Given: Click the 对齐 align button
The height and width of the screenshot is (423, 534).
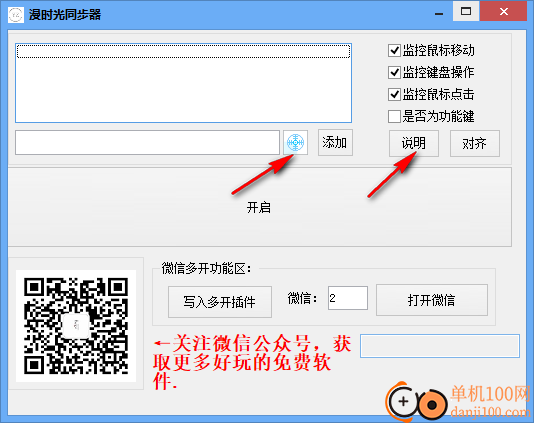Looking at the screenshot, I should point(475,143).
